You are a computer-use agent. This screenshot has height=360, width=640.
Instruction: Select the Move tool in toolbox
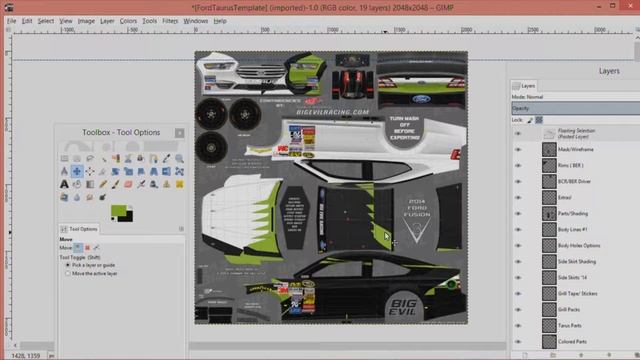[77, 171]
